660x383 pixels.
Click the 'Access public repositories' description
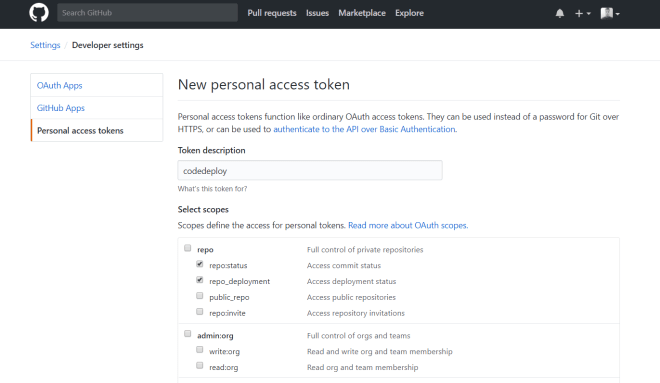point(351,297)
